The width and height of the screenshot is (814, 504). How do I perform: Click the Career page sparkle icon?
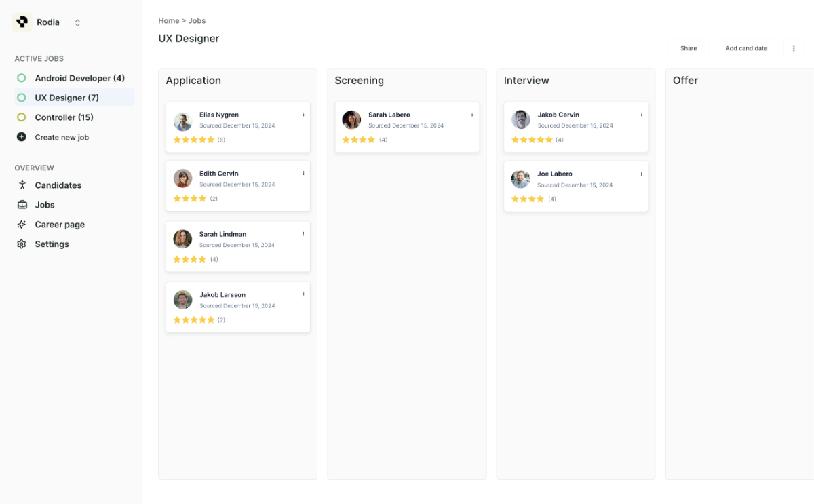pyautogui.click(x=22, y=225)
